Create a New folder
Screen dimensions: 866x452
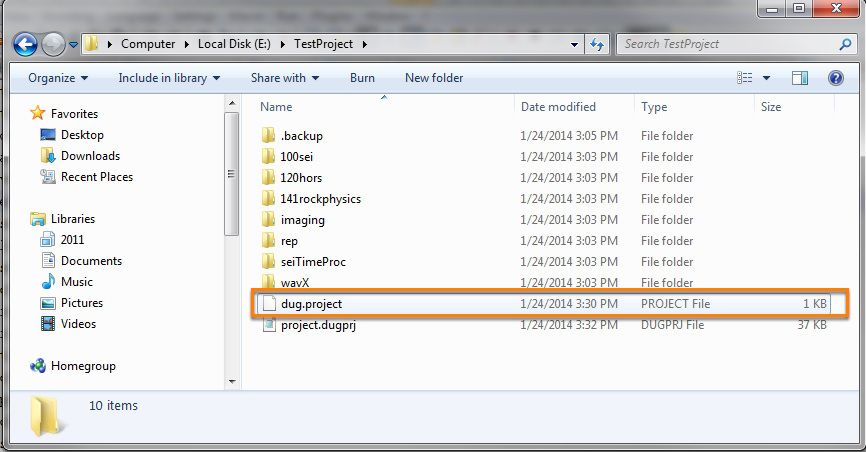click(x=434, y=78)
